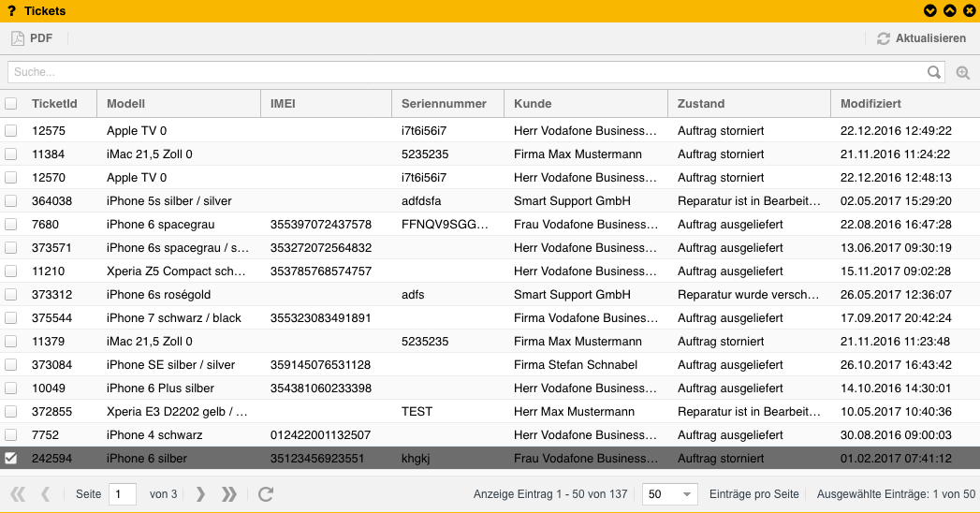Click the help question mark icon
This screenshot has width=980, height=513.
[12, 10]
